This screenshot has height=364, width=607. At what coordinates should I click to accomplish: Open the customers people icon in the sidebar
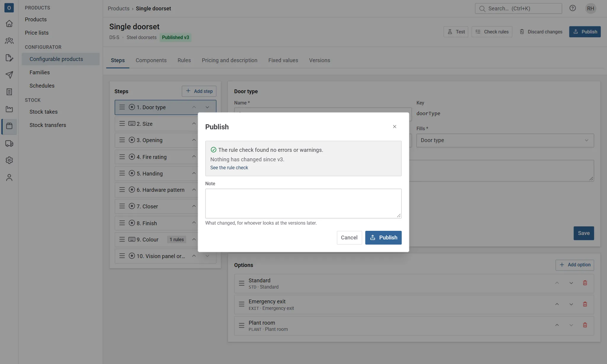tap(9, 41)
